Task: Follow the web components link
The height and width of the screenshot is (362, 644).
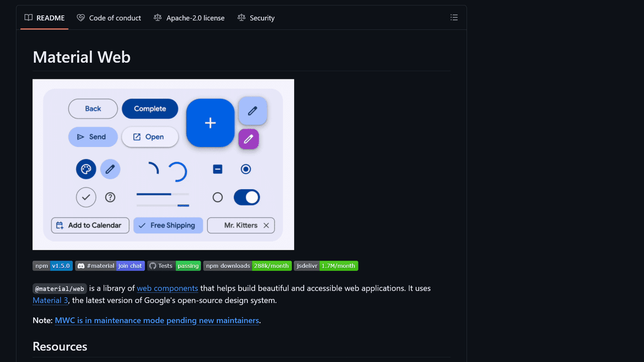Action: [x=167, y=288]
